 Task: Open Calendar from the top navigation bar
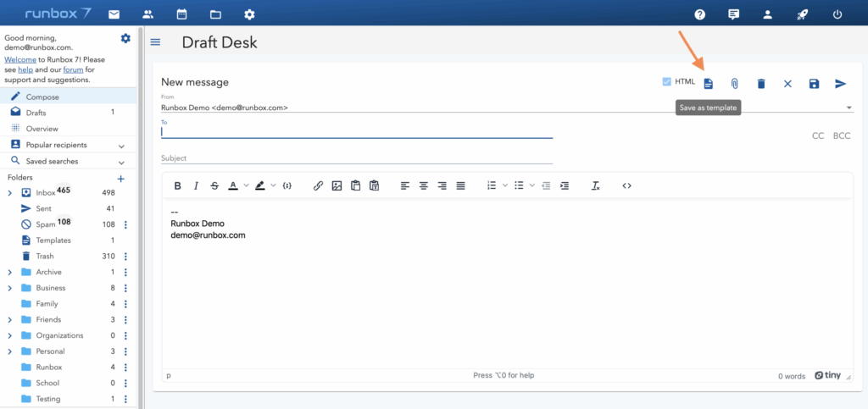tap(181, 14)
